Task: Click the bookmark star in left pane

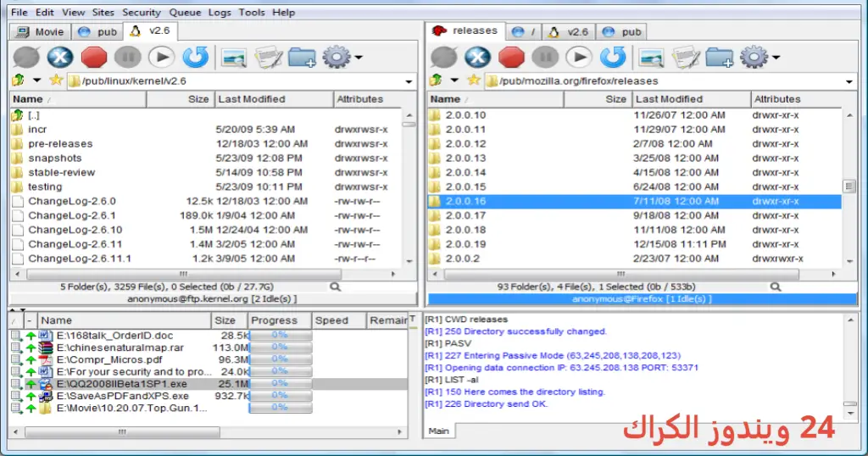Action: pos(56,81)
